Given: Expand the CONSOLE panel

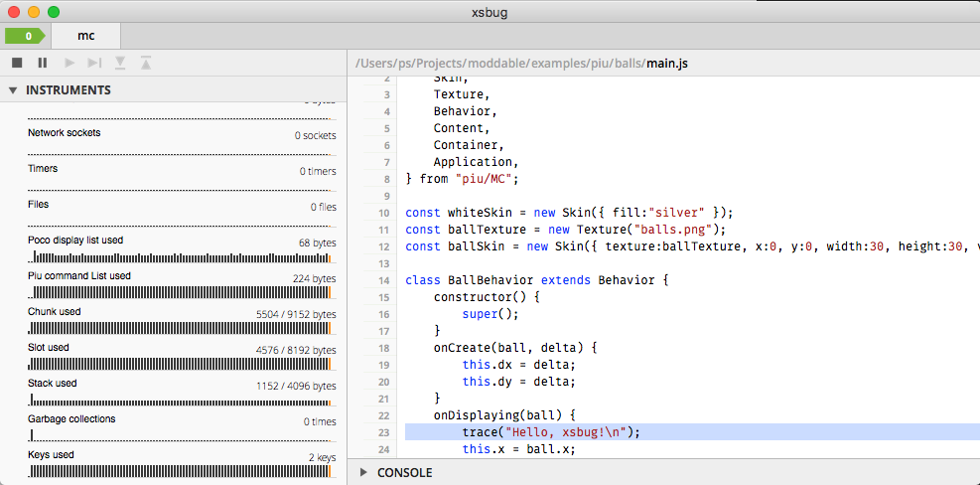Looking at the screenshot, I should click(x=363, y=472).
